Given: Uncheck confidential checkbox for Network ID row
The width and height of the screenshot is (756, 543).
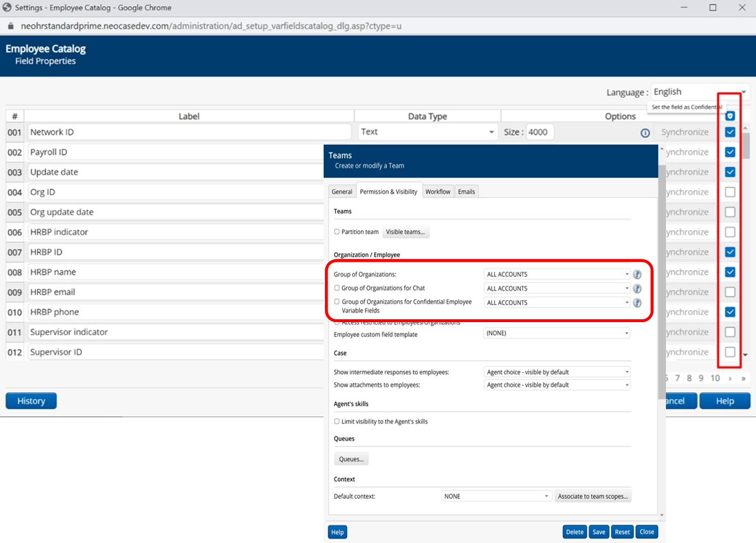Looking at the screenshot, I should (x=730, y=132).
